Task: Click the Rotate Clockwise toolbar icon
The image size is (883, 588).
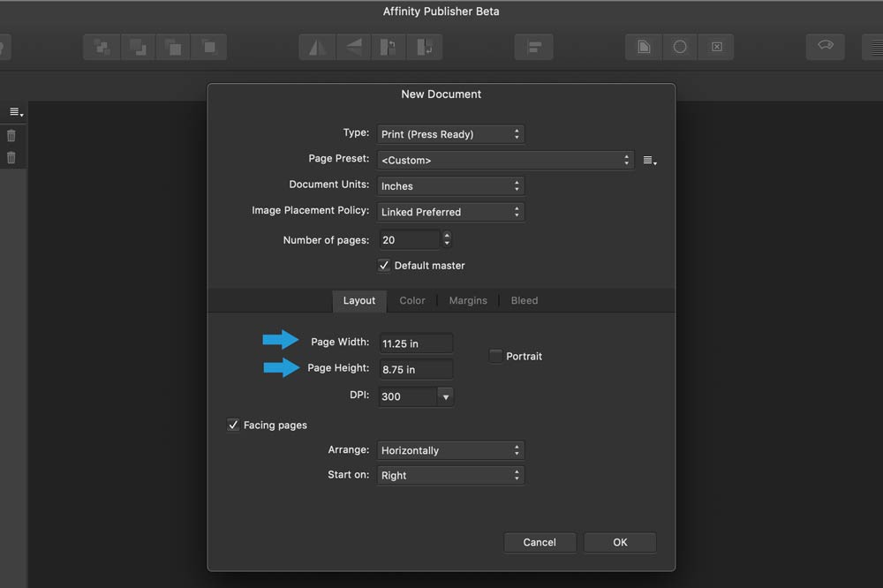Action: pos(424,48)
